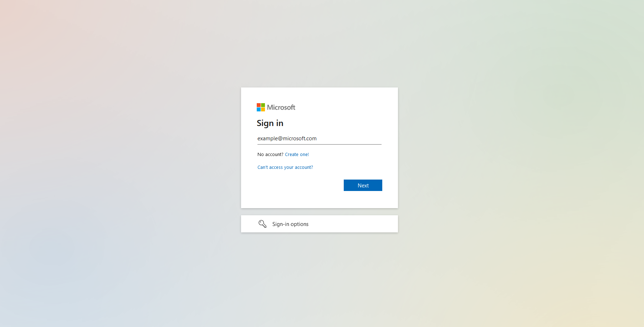The width and height of the screenshot is (644, 327).
Task: Click empty space left of Next button
Action: [x=300, y=185]
